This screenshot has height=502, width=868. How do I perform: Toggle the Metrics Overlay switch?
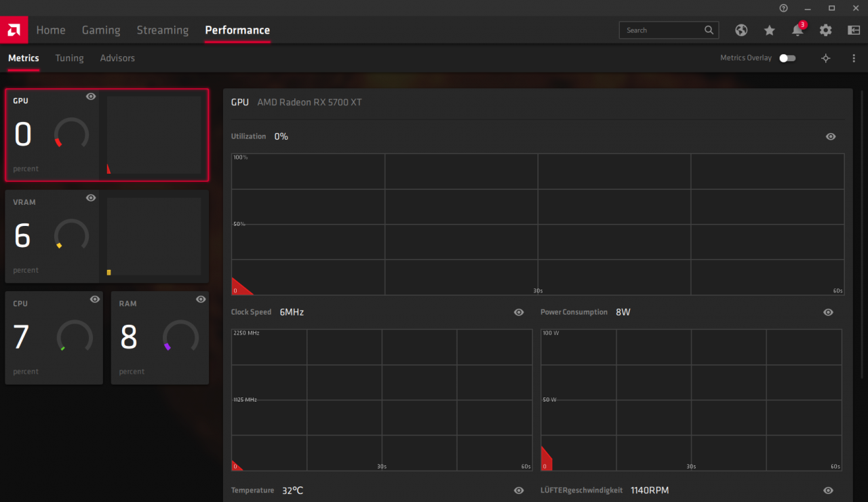point(787,58)
